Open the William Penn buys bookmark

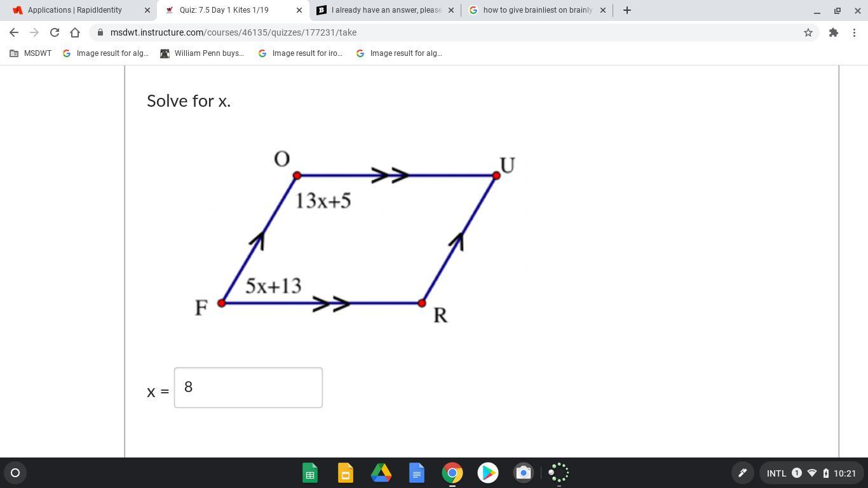[x=202, y=53]
